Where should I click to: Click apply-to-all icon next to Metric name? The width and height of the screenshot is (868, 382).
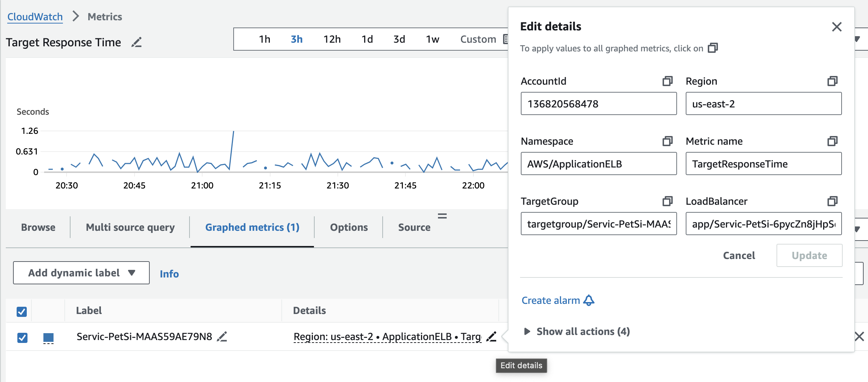[832, 141]
